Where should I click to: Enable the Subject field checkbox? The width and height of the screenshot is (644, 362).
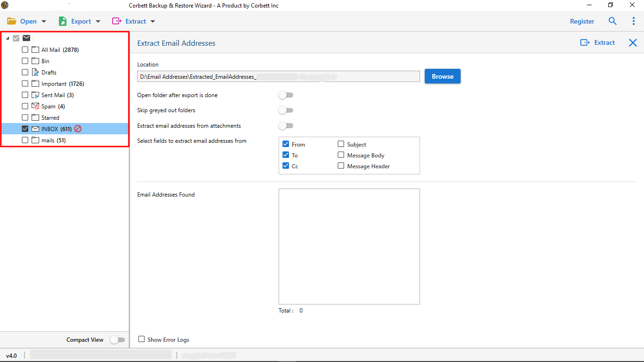pos(341,144)
